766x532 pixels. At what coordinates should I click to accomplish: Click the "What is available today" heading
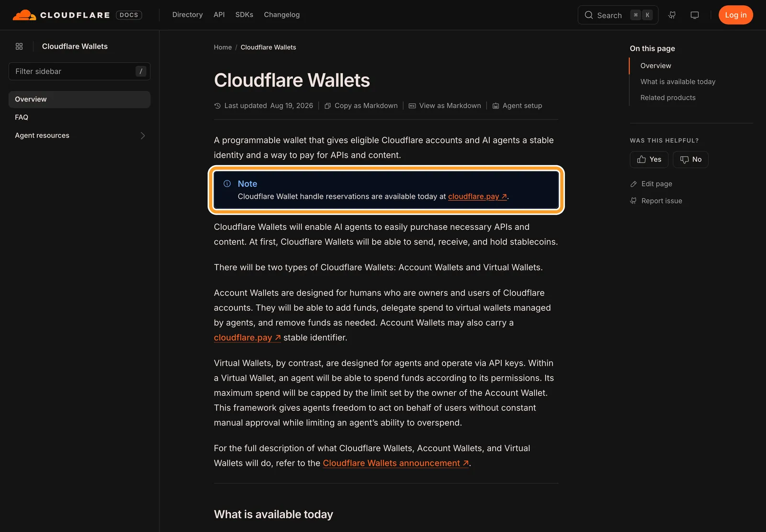click(x=273, y=514)
